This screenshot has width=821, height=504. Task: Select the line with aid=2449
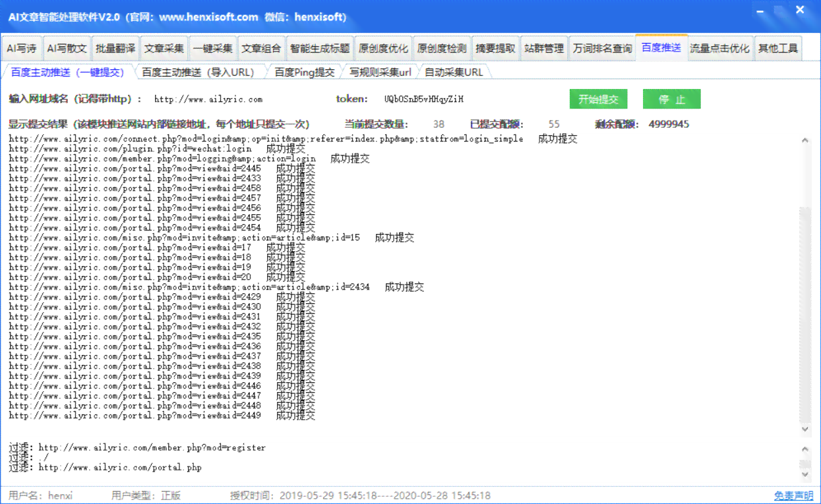162,416
